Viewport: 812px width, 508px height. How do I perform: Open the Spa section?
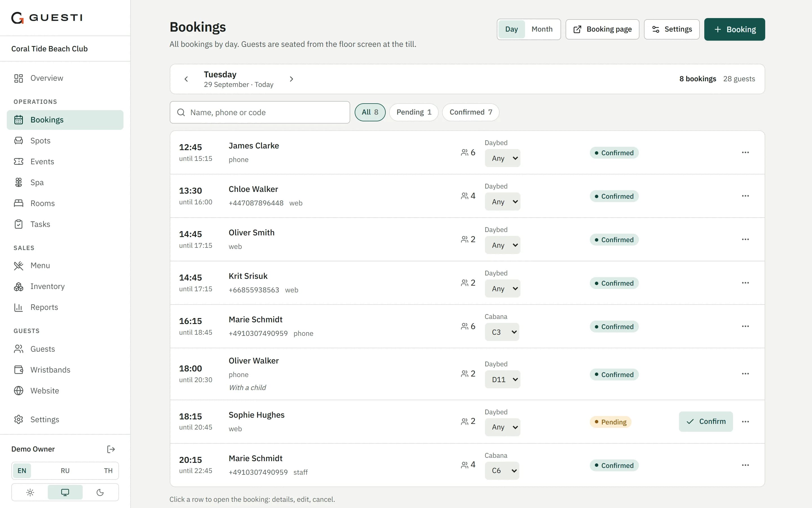65,182
